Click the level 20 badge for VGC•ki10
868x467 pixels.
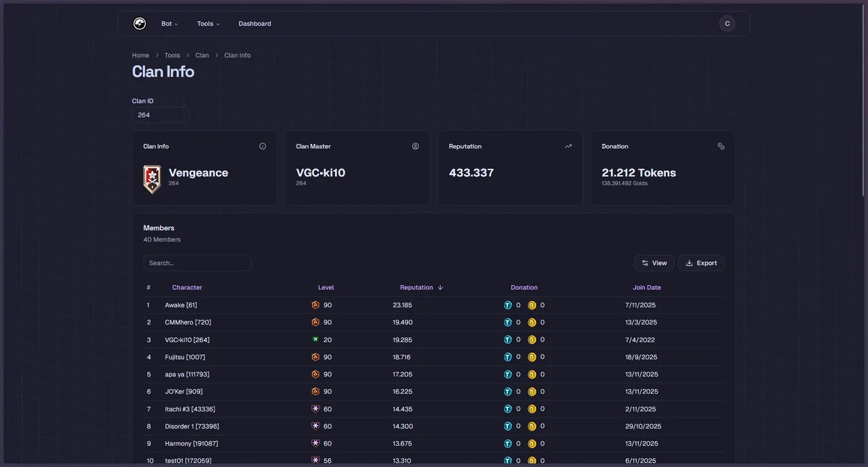tap(315, 339)
